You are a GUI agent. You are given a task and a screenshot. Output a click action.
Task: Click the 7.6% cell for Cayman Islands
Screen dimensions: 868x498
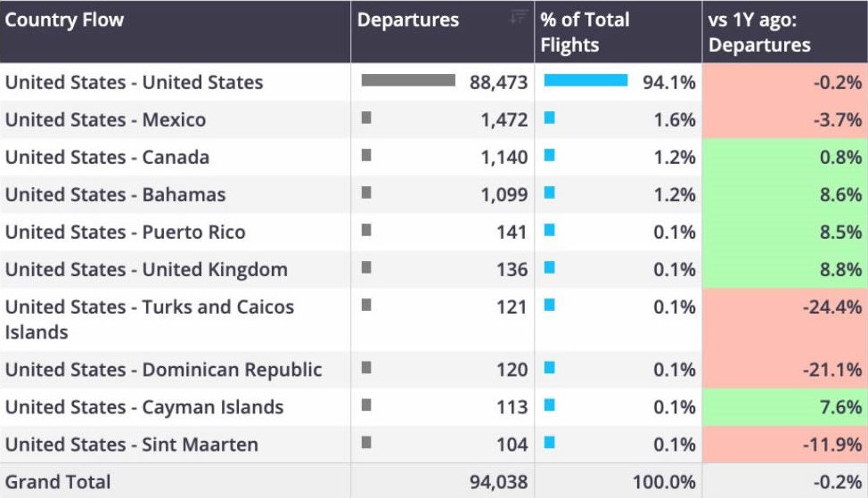pos(785,407)
